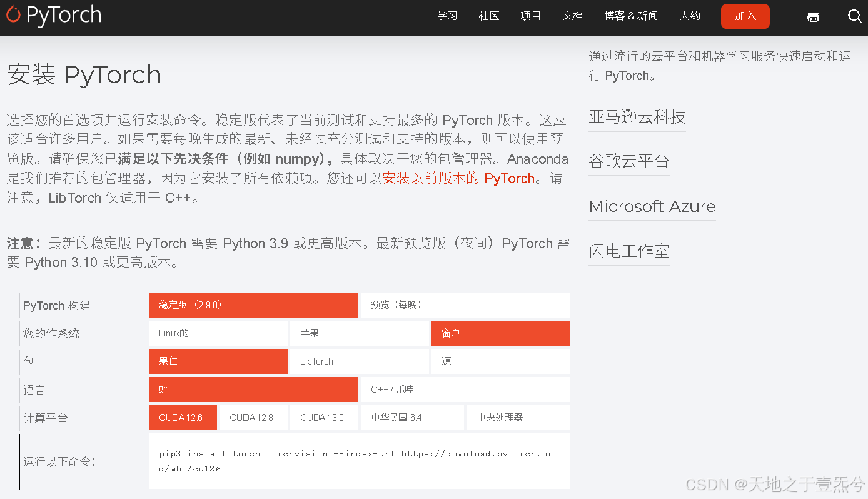Follow the 安装以前版本的 PyTorch link
868x499 pixels.
click(458, 178)
